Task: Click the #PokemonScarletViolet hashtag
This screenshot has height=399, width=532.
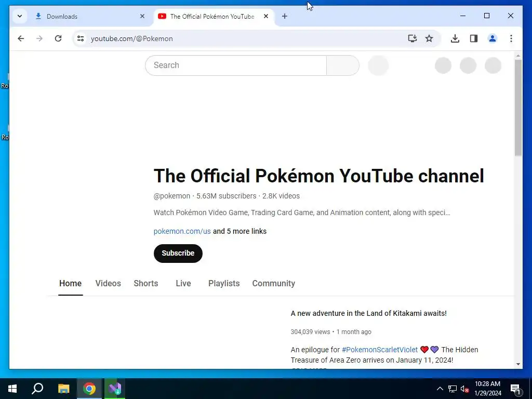Action: click(x=380, y=350)
